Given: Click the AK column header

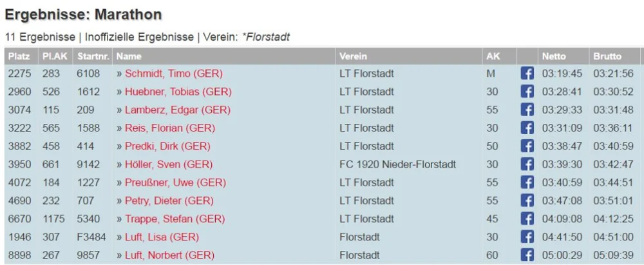Looking at the screenshot, I should [493, 56].
